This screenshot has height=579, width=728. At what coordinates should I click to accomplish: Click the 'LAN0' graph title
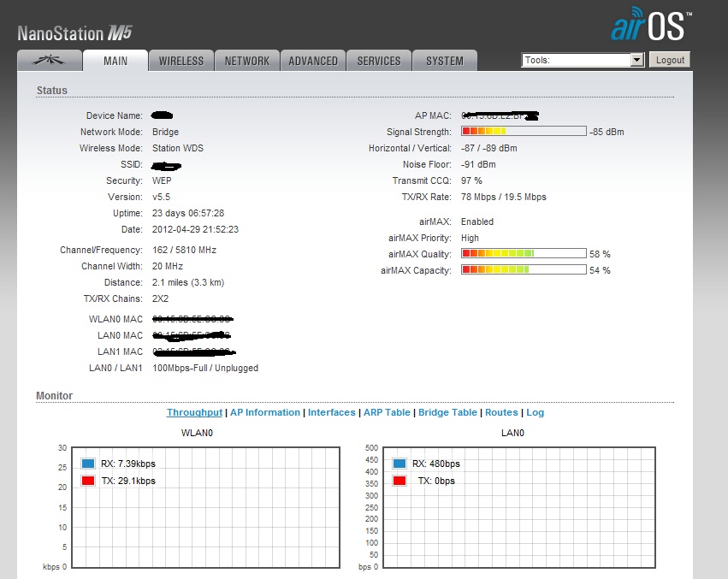(512, 433)
